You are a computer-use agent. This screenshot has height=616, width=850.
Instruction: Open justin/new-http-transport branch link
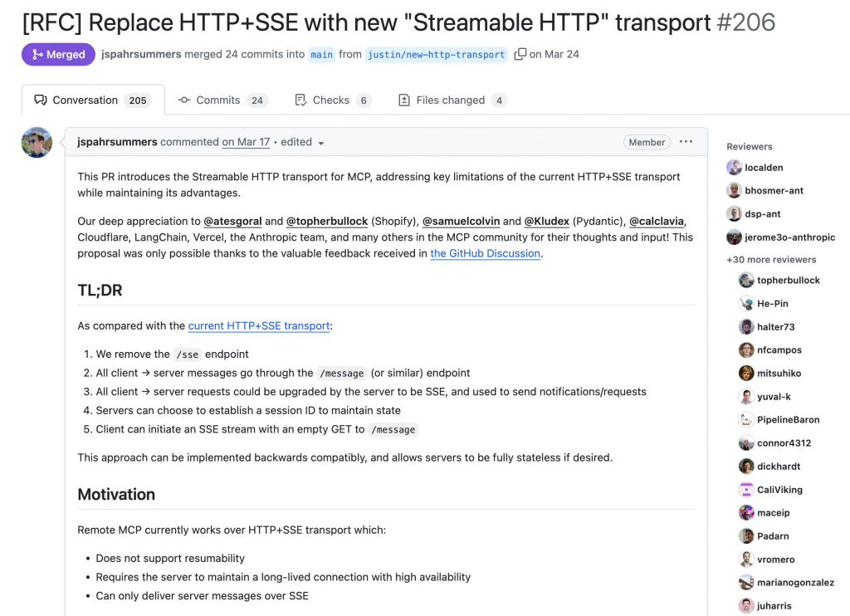click(436, 55)
